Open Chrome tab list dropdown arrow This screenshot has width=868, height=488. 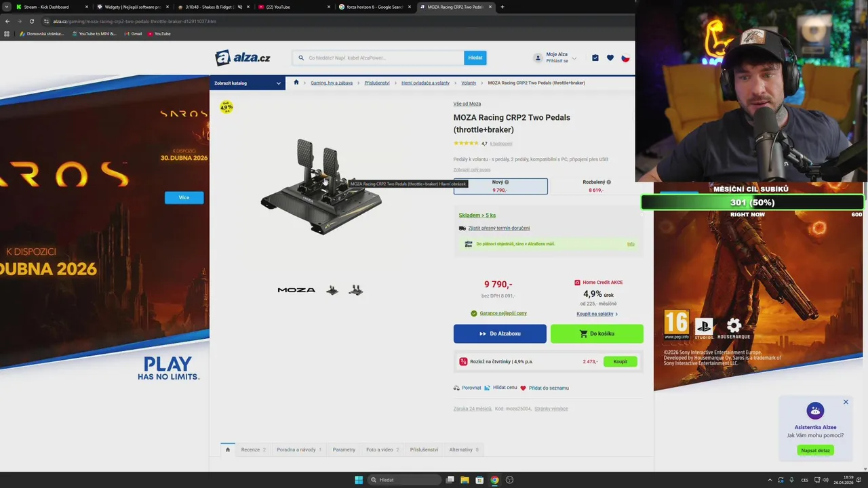6,7
